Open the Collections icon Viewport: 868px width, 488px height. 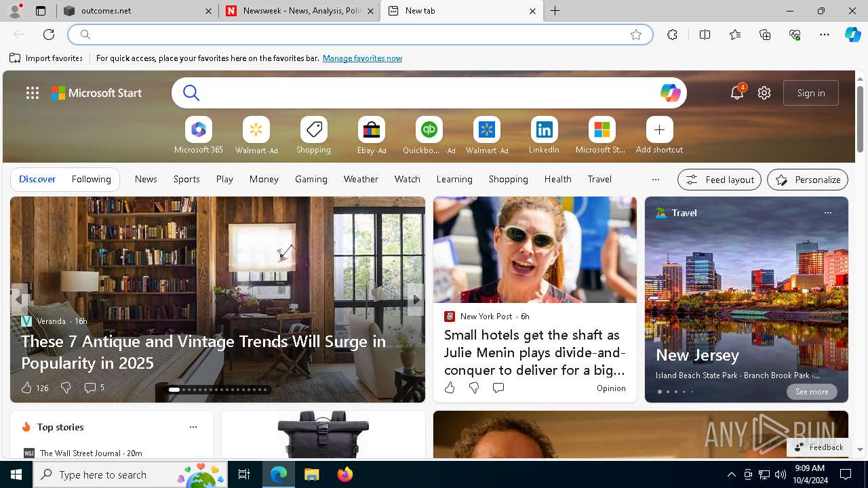765,35
